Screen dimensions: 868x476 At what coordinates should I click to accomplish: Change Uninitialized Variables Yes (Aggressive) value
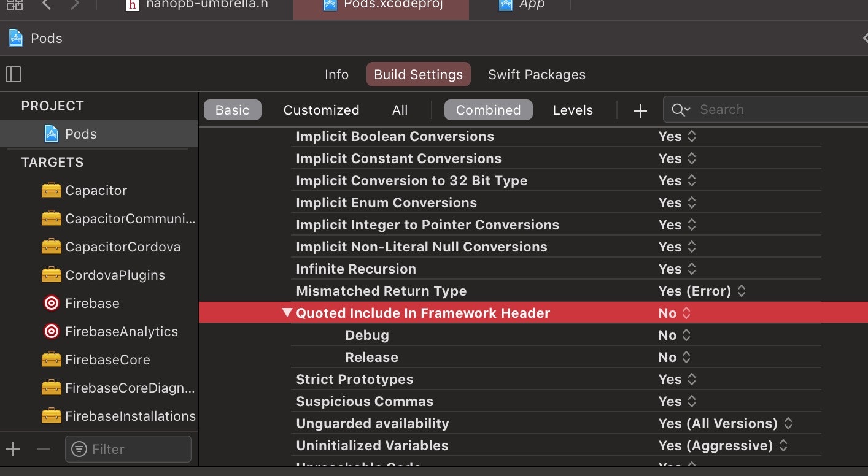point(723,445)
